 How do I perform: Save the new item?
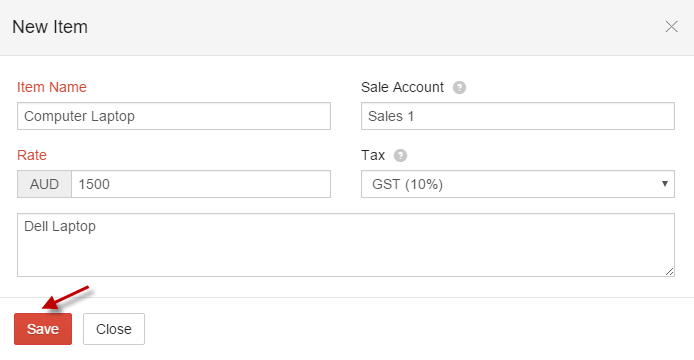click(x=43, y=329)
